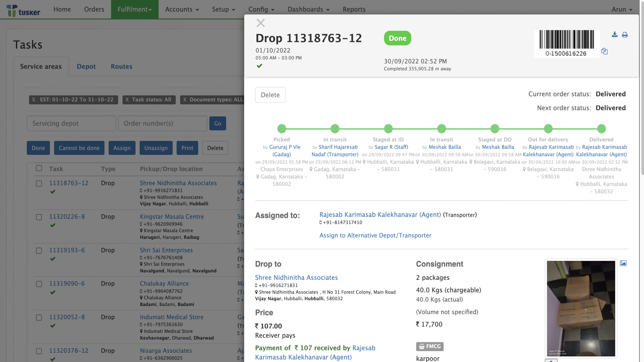
Task: Open the Reports menu item
Action: pos(354,9)
